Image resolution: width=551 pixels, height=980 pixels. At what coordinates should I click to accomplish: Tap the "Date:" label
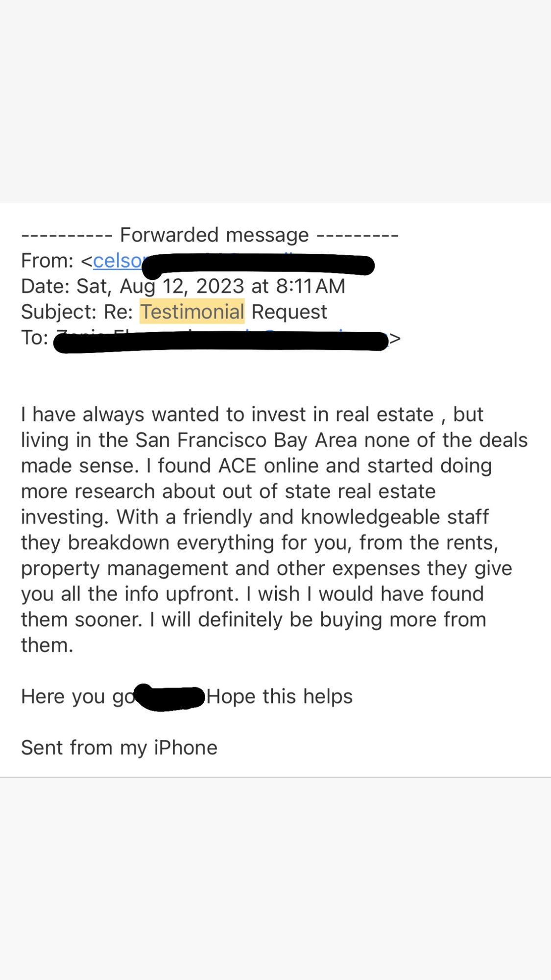pyautogui.click(x=45, y=286)
